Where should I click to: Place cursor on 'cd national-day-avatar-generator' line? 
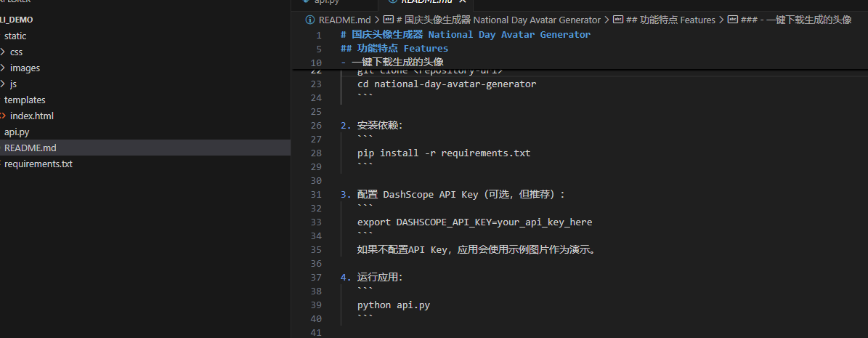(447, 84)
